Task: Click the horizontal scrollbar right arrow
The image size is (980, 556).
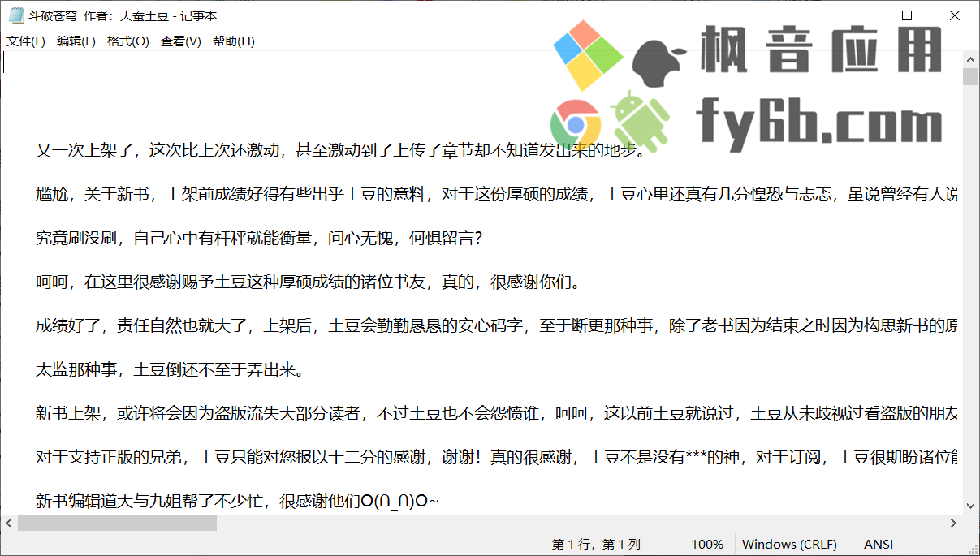Action: point(954,524)
